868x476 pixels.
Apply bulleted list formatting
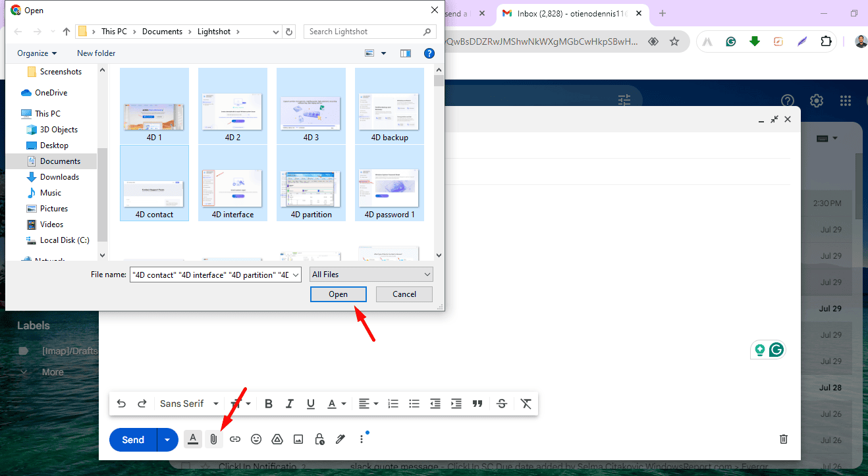414,404
